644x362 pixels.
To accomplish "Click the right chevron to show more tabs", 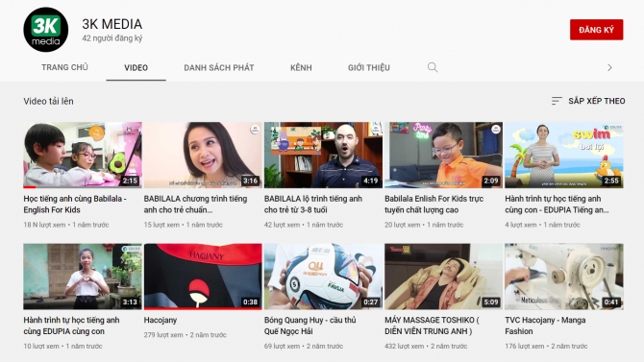I will click(609, 68).
